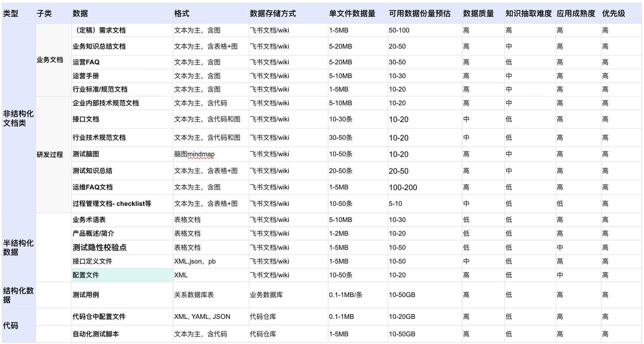
Task: Click the 0.1-1MB/条 file size cell
Action: point(345,295)
